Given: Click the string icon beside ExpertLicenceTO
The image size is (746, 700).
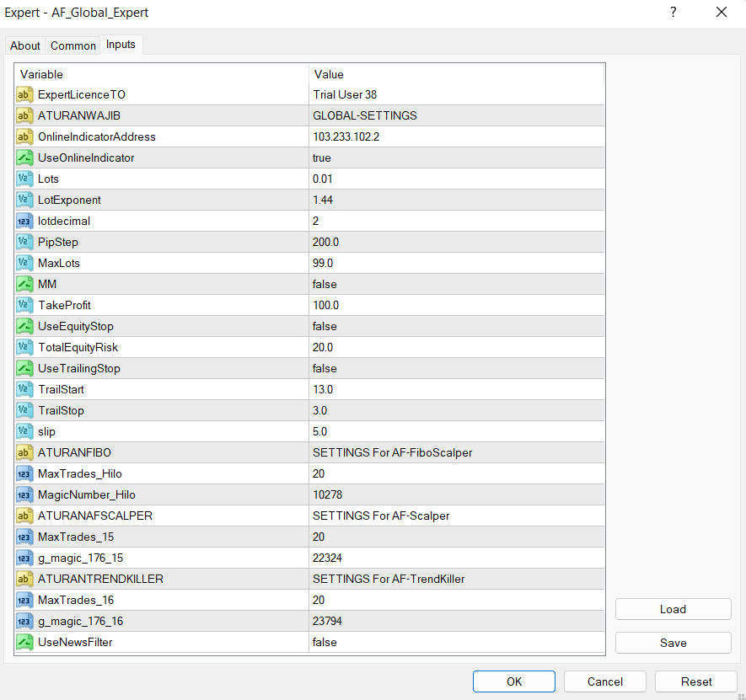Looking at the screenshot, I should pos(24,94).
